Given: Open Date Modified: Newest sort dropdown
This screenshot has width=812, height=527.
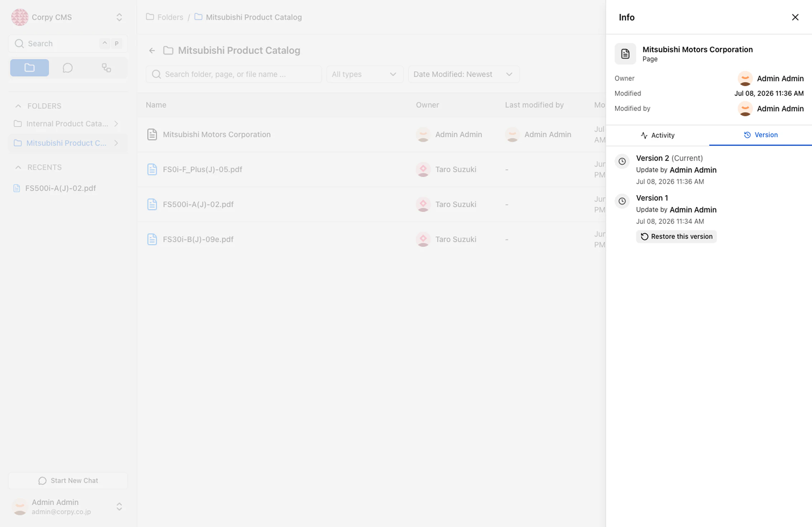Looking at the screenshot, I should [x=464, y=74].
